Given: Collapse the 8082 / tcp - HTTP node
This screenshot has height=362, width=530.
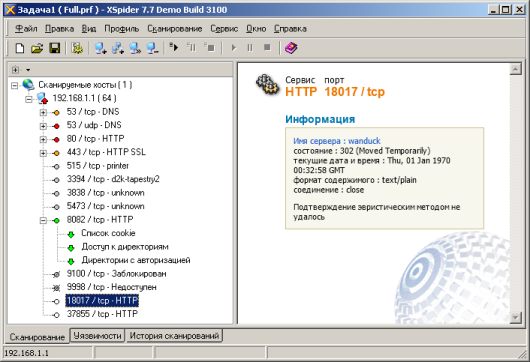Looking at the screenshot, I should click(x=43, y=220).
